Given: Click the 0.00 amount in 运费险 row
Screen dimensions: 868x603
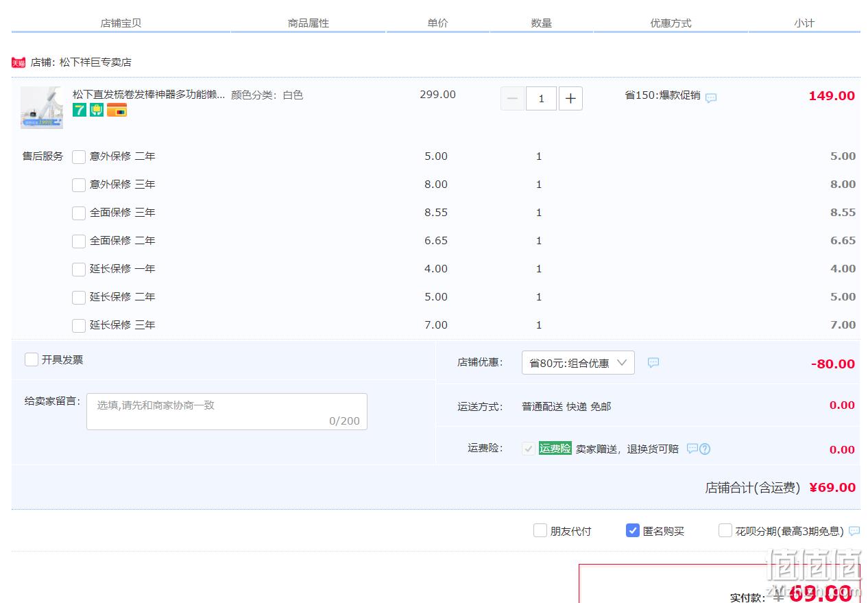Looking at the screenshot, I should [x=842, y=450].
